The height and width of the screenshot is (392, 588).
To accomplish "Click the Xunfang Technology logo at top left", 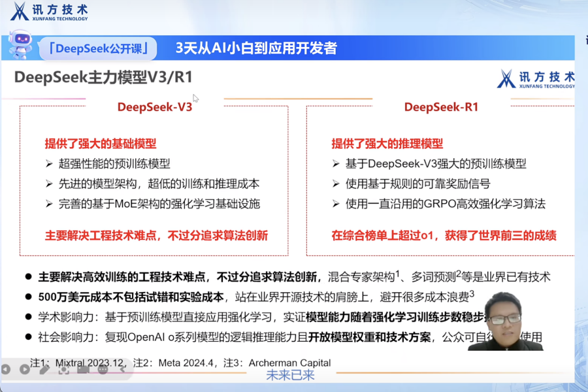I will tap(48, 12).
